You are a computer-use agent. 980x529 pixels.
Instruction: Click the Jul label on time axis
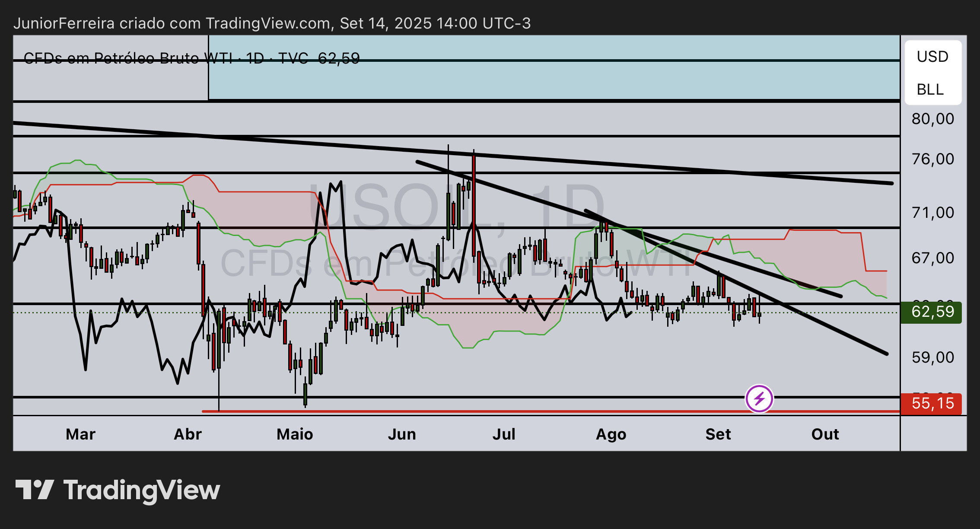(504, 434)
